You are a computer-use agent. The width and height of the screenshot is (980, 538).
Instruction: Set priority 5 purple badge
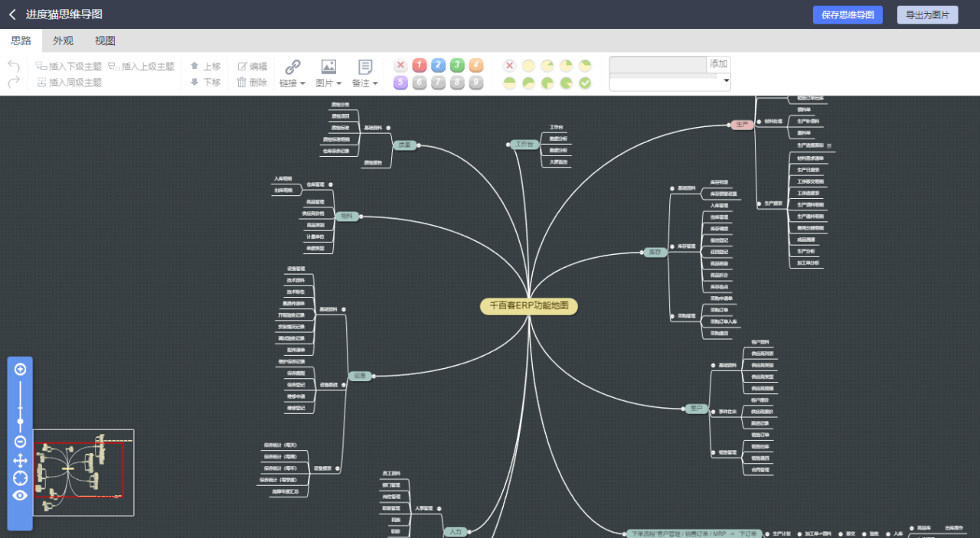400,83
